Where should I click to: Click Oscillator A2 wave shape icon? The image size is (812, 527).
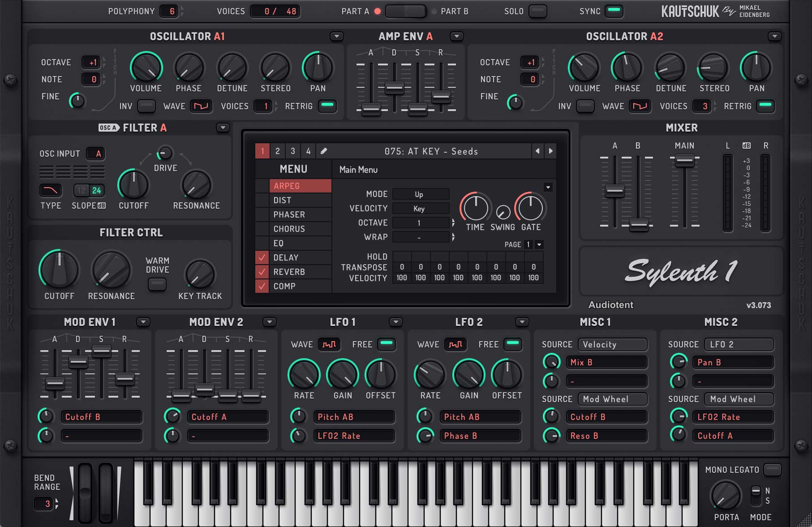[x=640, y=106]
